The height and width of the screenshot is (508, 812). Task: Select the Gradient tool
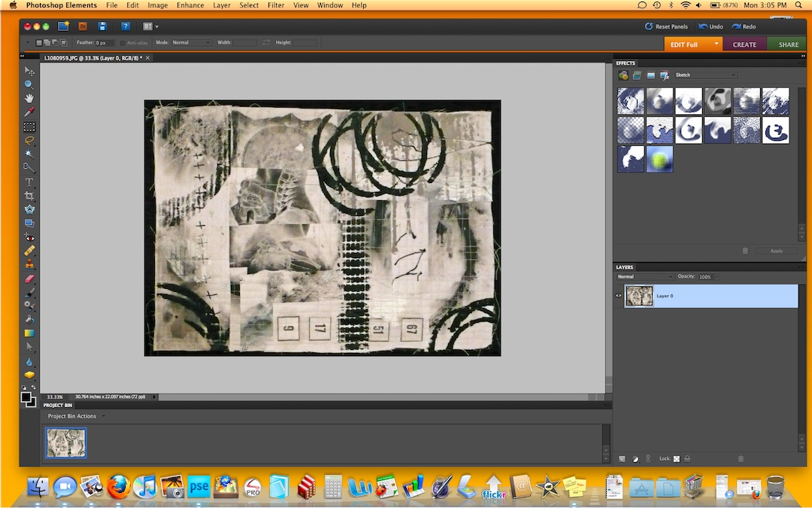point(29,333)
